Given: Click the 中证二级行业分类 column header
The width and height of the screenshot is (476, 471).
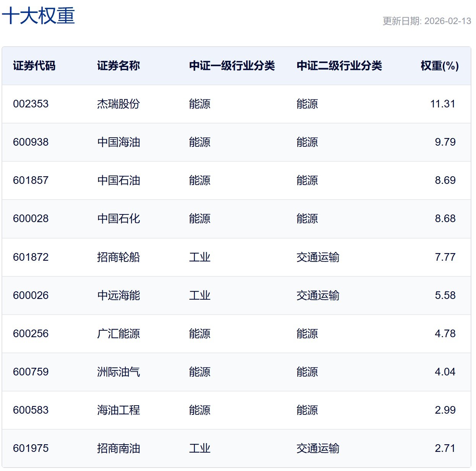Looking at the screenshot, I should click(x=339, y=66).
